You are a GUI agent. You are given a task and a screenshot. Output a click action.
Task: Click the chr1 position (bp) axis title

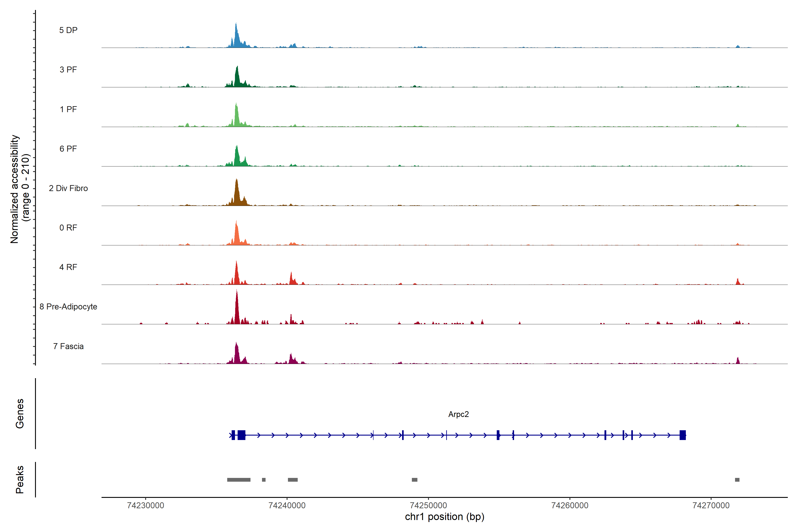(x=444, y=517)
